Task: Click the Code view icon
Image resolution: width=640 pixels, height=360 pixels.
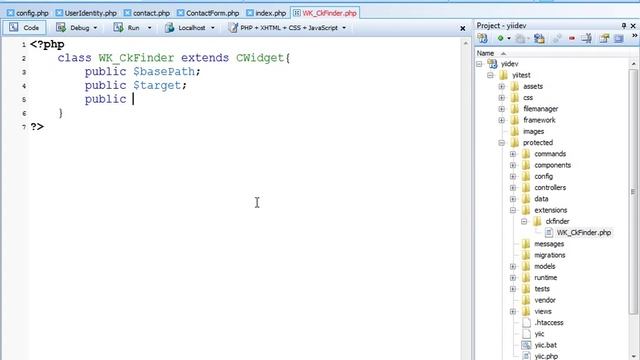Action: 13,27
